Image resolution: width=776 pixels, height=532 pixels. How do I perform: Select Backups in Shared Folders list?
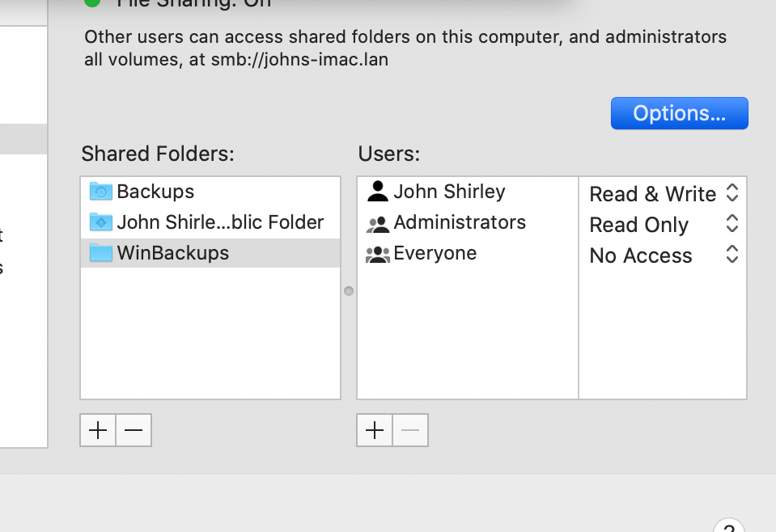click(x=155, y=192)
